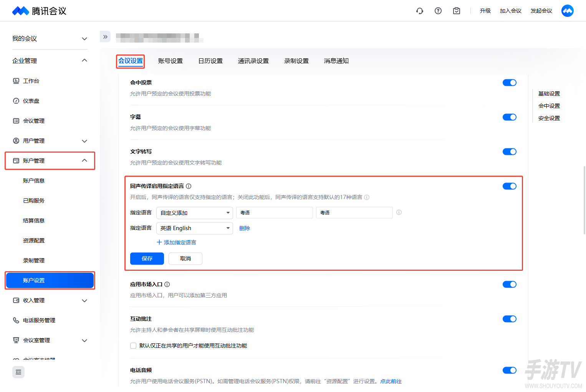Toggle the 字幕 switch
This screenshot has height=392, width=586.
click(x=510, y=117)
